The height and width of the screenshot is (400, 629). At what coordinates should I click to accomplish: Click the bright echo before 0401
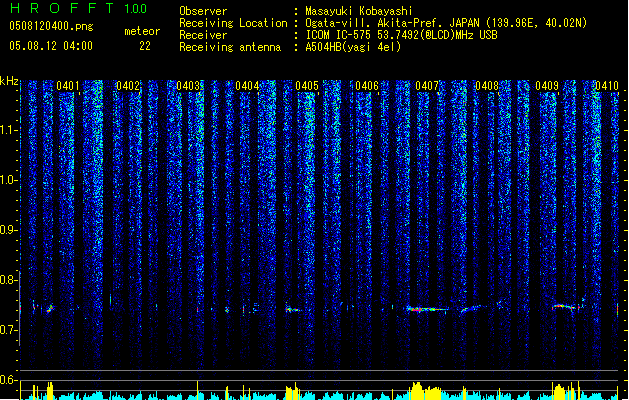click(x=50, y=309)
